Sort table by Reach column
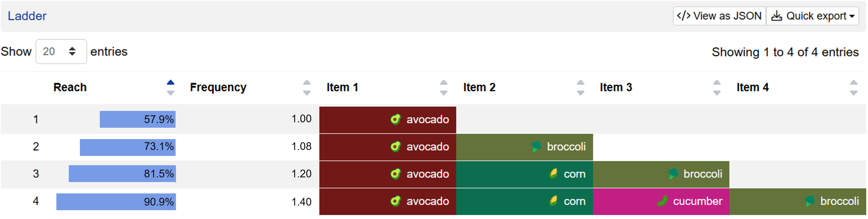This screenshot has width=868, height=219. coord(70,87)
